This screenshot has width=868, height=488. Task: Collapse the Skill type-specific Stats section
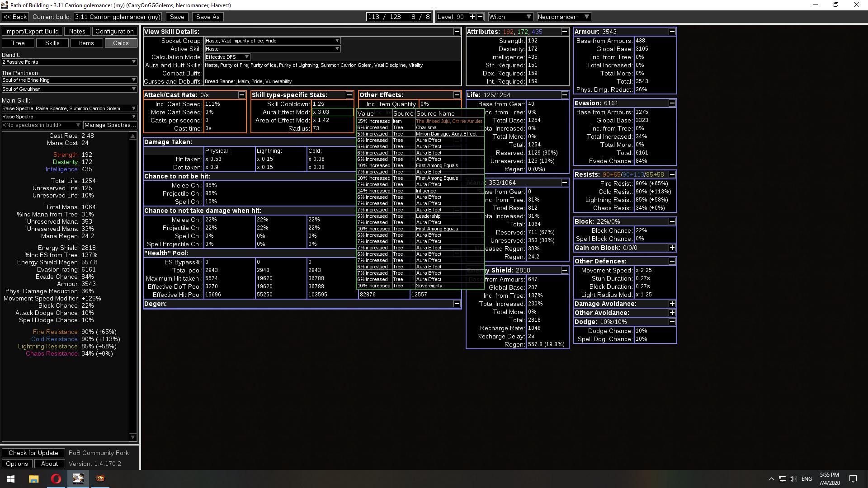pyautogui.click(x=349, y=95)
